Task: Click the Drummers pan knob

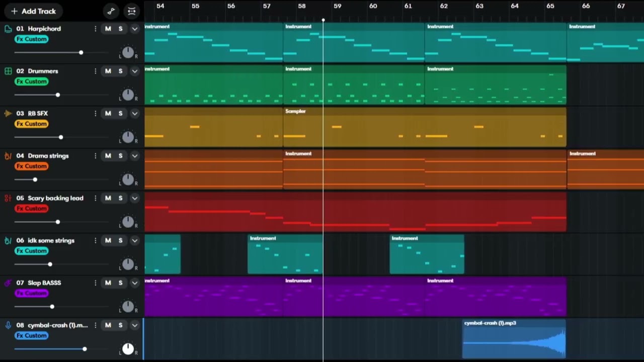Action: point(128,95)
